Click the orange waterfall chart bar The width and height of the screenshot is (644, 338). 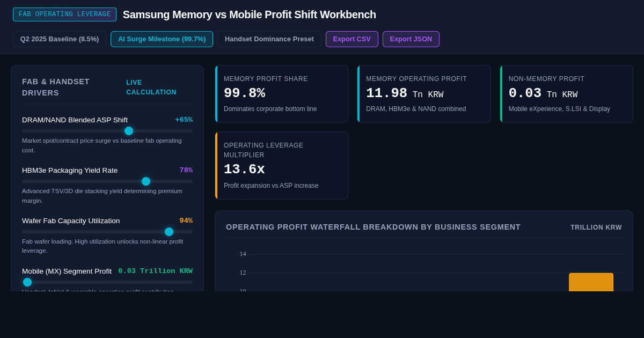click(591, 282)
